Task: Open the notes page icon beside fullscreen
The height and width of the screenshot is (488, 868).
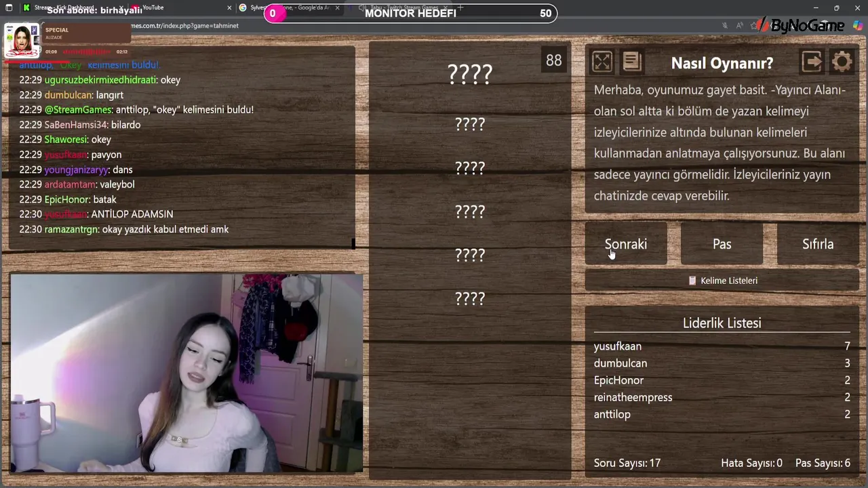Action: coord(632,62)
